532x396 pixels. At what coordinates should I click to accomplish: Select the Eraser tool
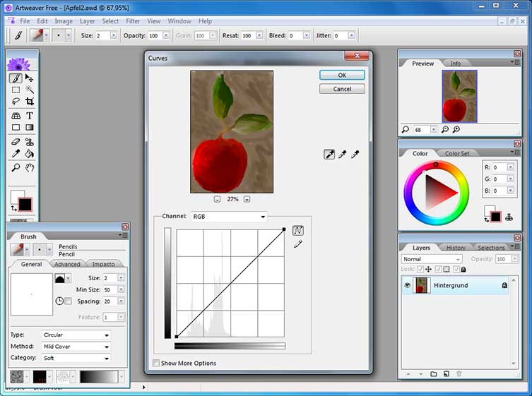point(16,142)
